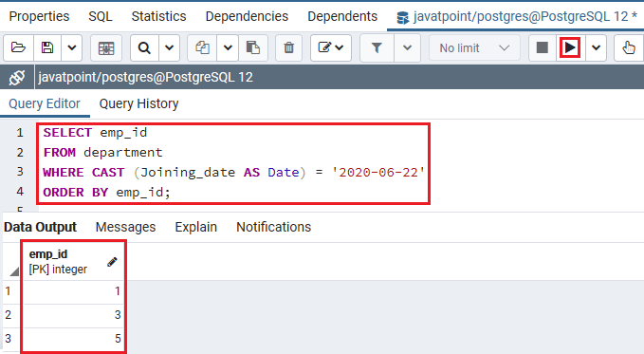Click the Delete trash can icon
Screen dimensions: 644x354
coord(289,47)
